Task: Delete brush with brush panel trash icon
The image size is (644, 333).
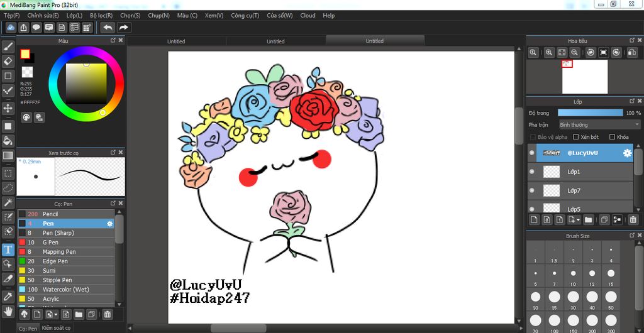Action: point(107,315)
